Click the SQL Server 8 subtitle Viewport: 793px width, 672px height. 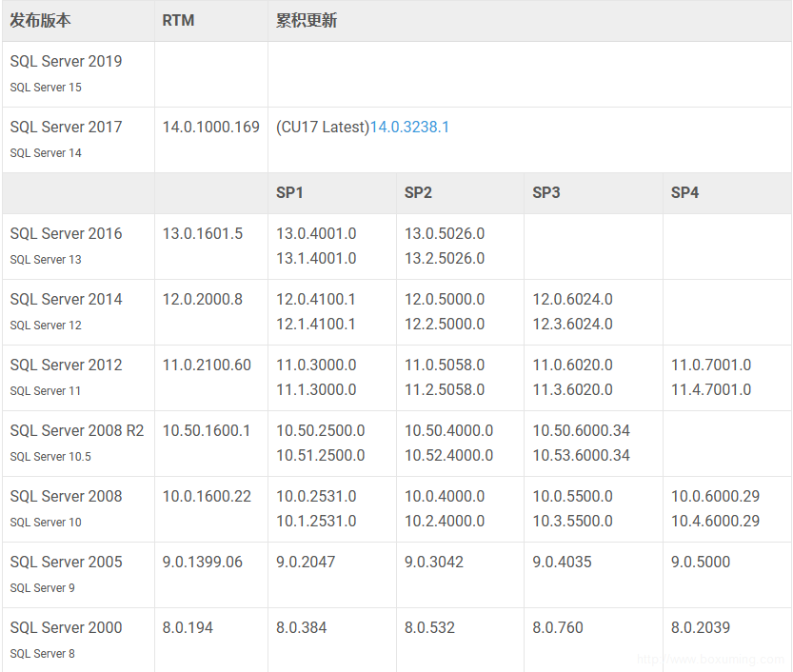point(43,654)
